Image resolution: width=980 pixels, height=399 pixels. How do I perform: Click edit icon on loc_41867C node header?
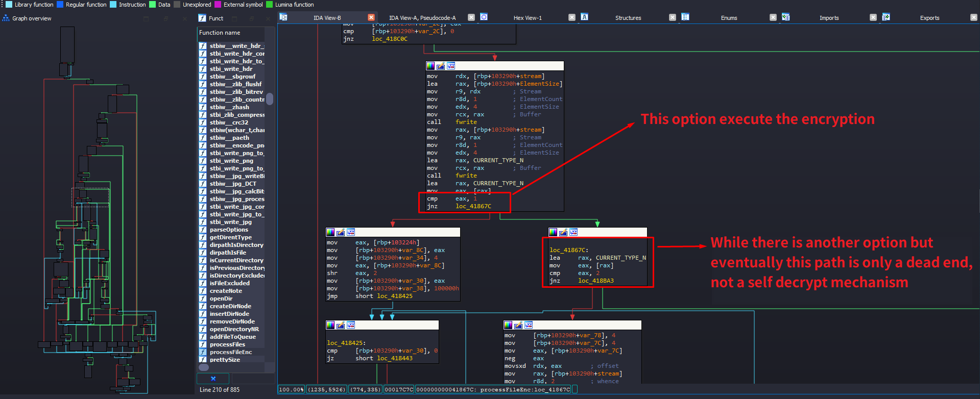(563, 232)
